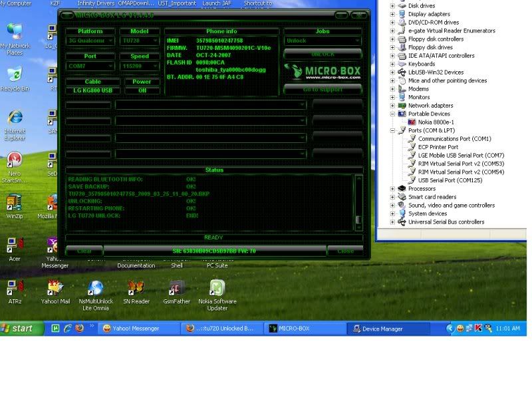Collapse the Portable Devices node
The image size is (532, 399).
pyautogui.click(x=392, y=114)
